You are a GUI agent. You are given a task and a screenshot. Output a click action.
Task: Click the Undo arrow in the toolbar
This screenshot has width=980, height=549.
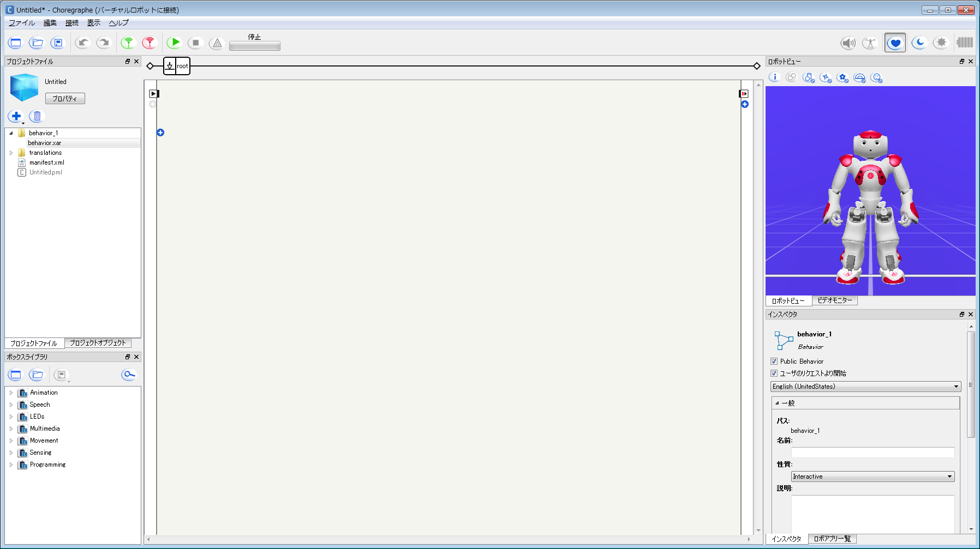pyautogui.click(x=83, y=43)
